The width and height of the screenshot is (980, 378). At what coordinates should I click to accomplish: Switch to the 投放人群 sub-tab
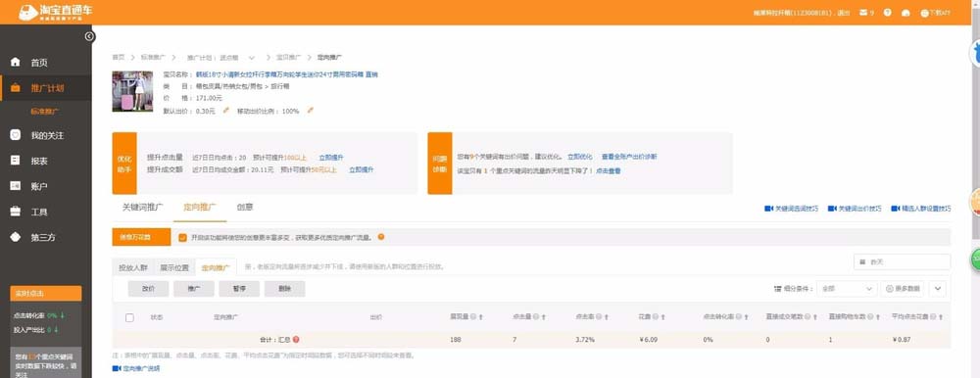(x=132, y=267)
